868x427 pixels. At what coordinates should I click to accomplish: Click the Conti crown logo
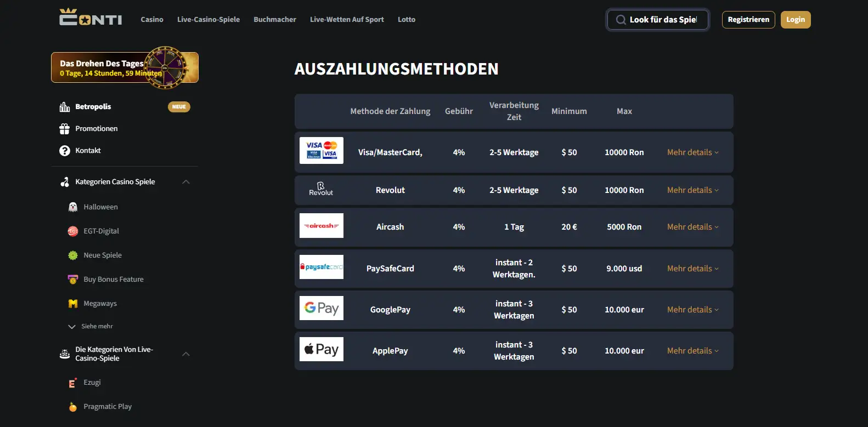pos(91,18)
